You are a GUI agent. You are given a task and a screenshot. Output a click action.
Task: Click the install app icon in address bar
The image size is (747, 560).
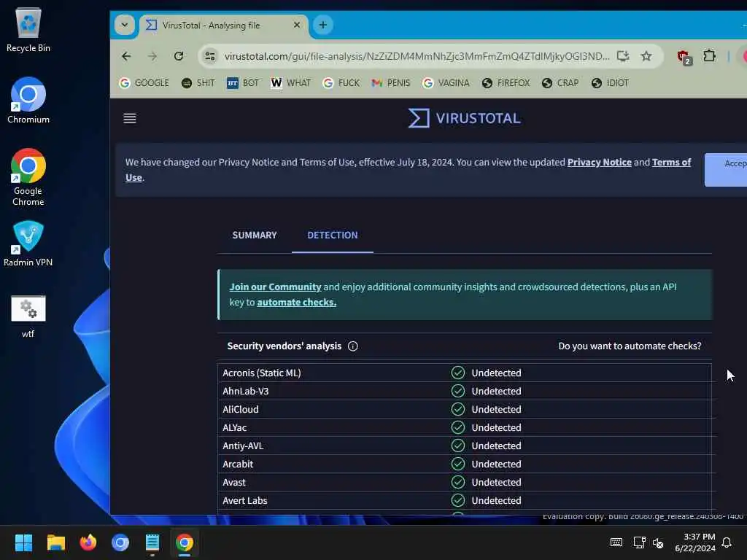pos(623,56)
